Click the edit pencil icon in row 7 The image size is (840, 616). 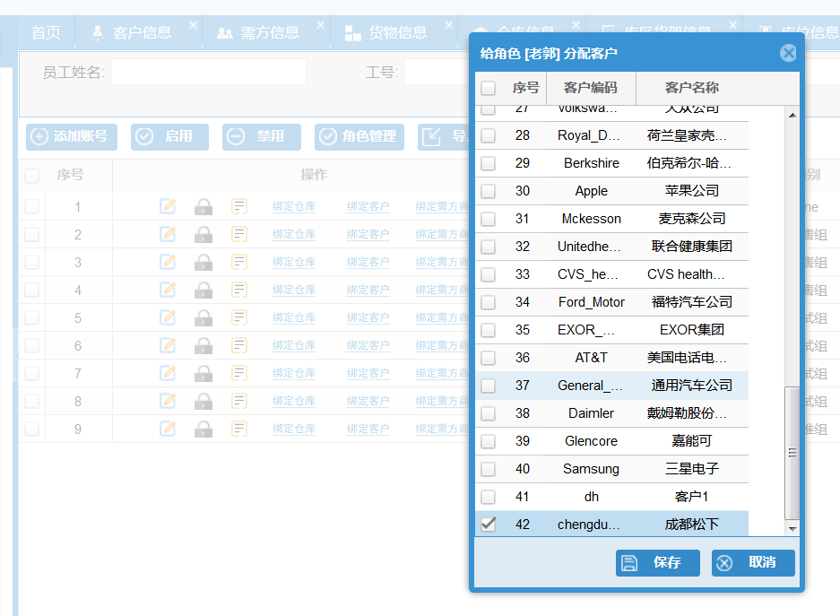(x=168, y=374)
